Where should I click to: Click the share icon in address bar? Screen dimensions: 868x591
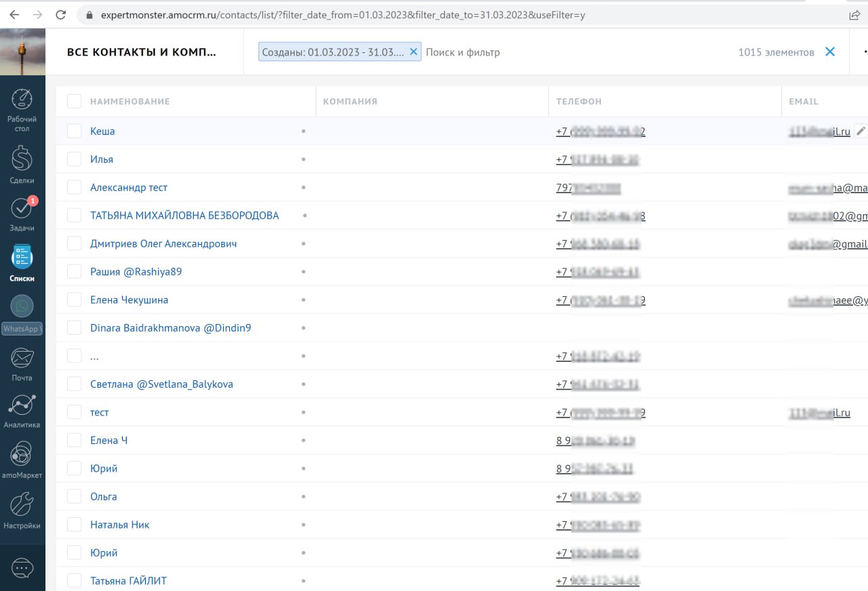pos(854,15)
